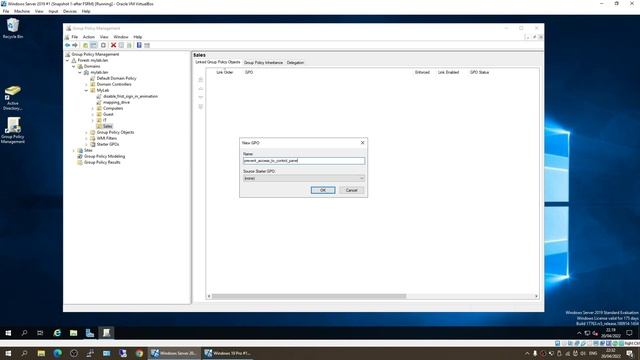Viewport: 640px width, 360px height.
Task: Collapse the Domains tree node
Action: [x=74, y=67]
